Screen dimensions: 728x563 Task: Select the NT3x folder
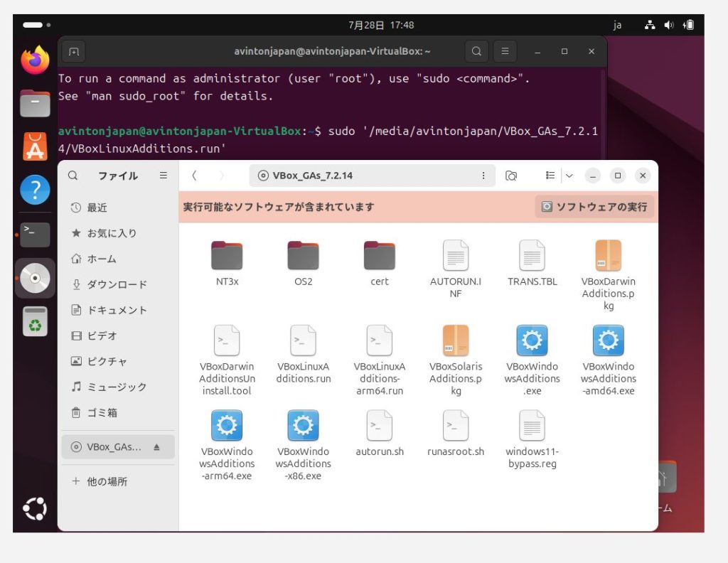(227, 263)
